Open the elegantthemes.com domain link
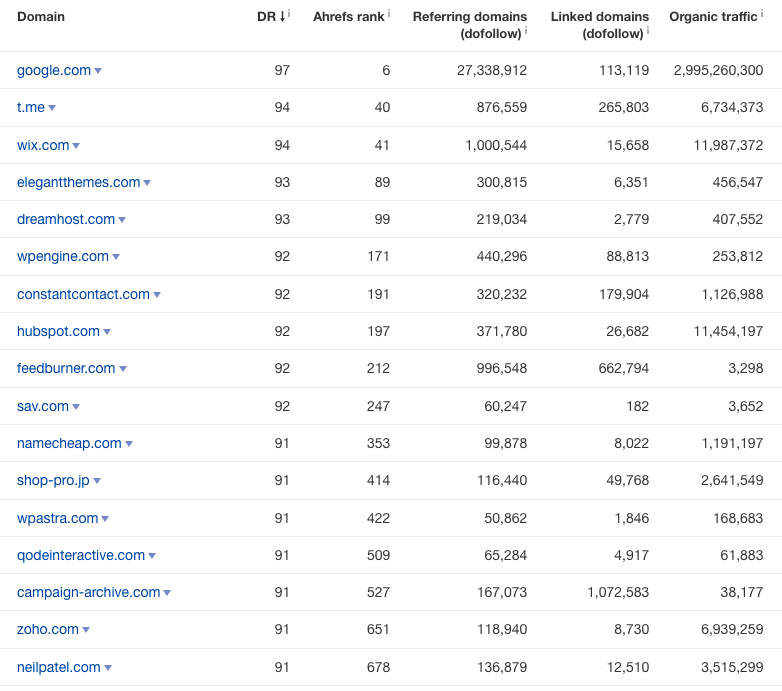Viewport: 782px width, 691px height. tap(78, 182)
